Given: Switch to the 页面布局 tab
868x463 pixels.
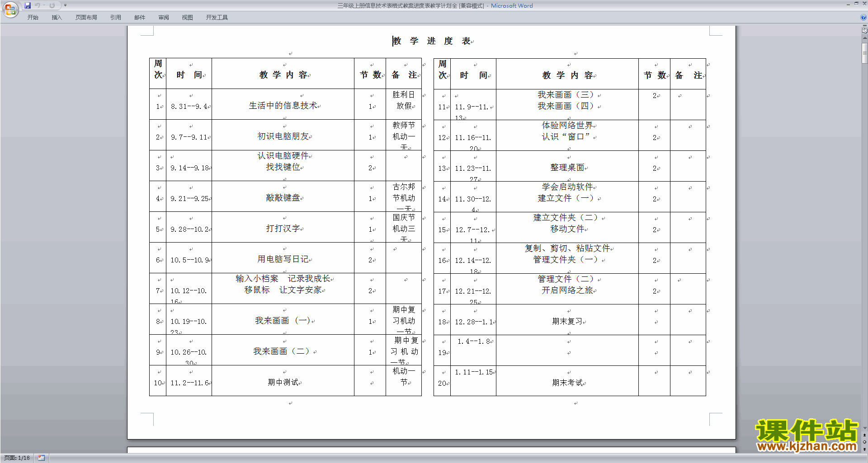Looking at the screenshot, I should [86, 17].
